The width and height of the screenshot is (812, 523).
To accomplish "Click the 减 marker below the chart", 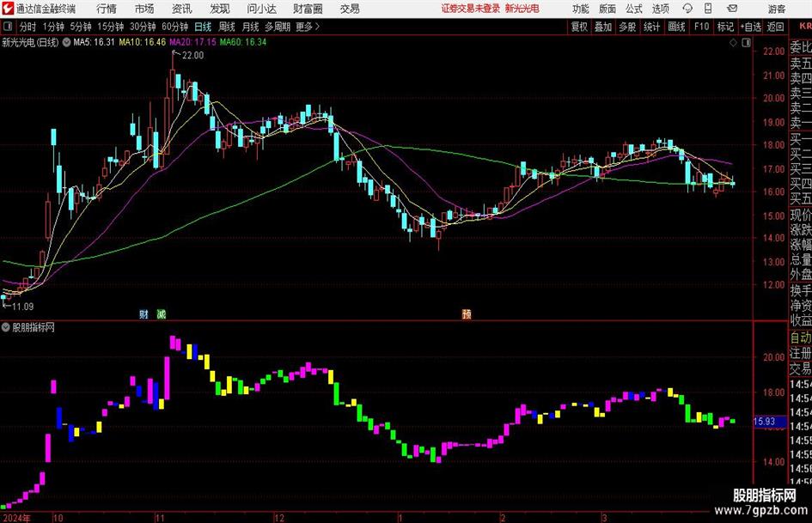I will tap(161, 313).
